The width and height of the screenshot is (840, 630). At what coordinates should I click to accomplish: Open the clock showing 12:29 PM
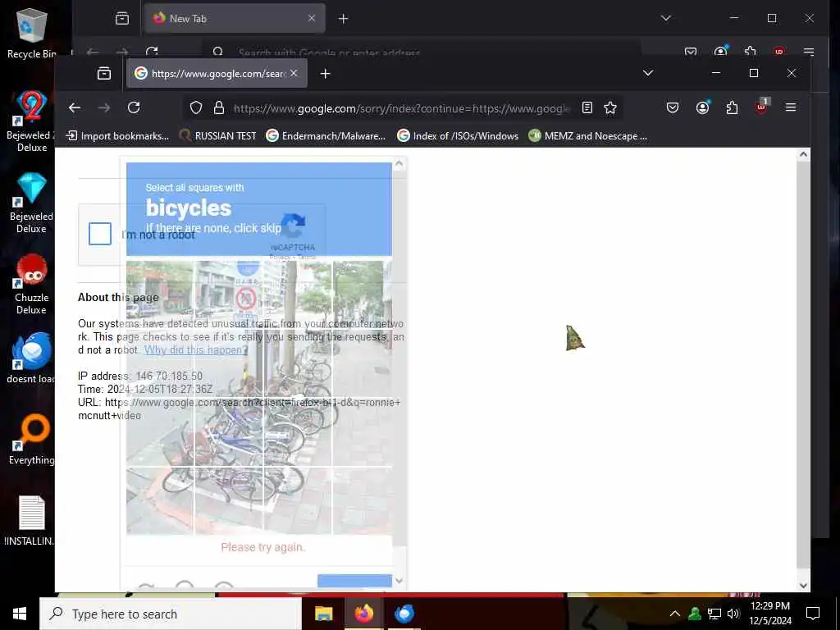(x=769, y=614)
